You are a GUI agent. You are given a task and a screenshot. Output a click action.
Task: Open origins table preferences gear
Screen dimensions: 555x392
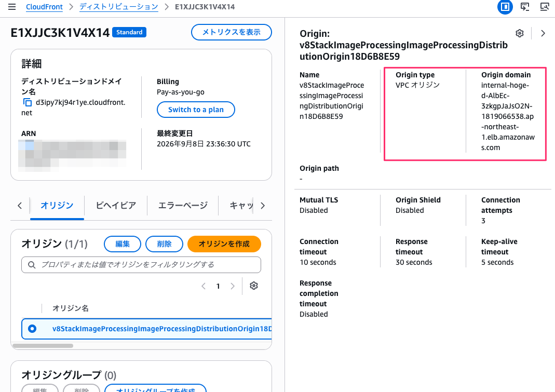pyautogui.click(x=254, y=286)
